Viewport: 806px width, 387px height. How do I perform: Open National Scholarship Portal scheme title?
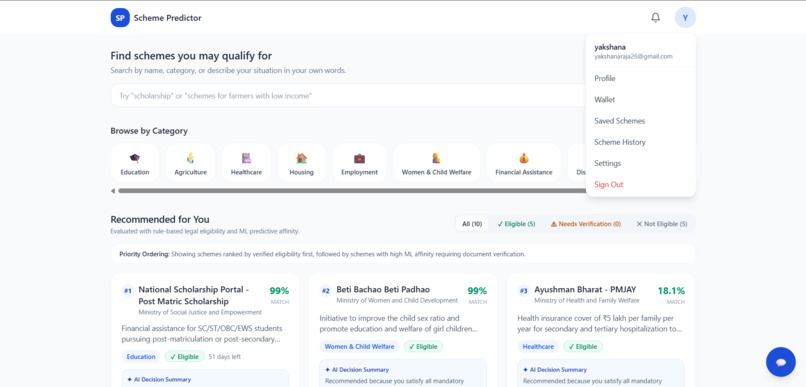tap(193, 296)
